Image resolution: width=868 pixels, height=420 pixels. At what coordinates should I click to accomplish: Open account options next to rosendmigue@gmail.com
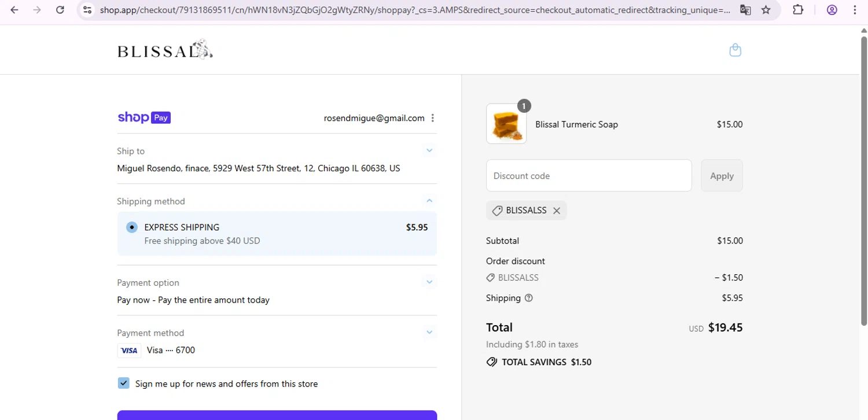coord(432,118)
